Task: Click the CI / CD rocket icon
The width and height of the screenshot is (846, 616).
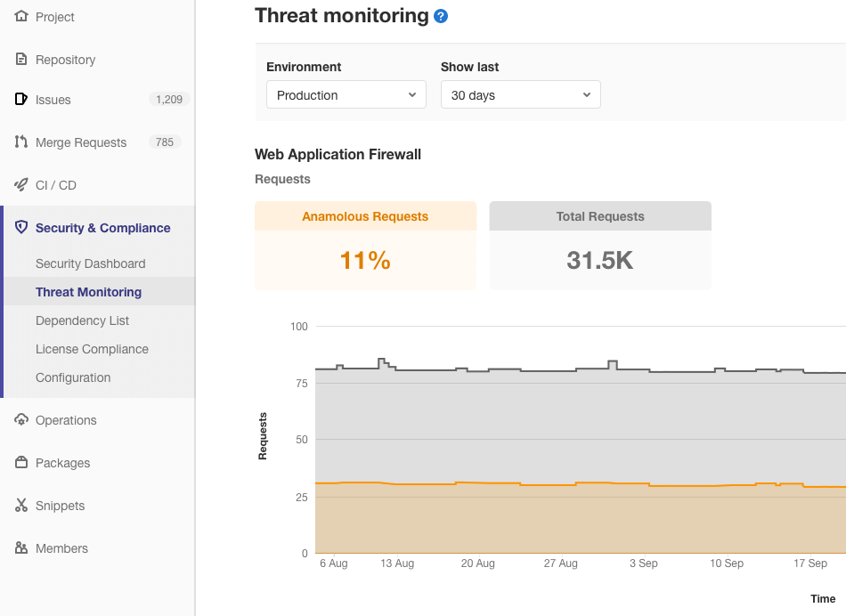Action: [x=21, y=185]
